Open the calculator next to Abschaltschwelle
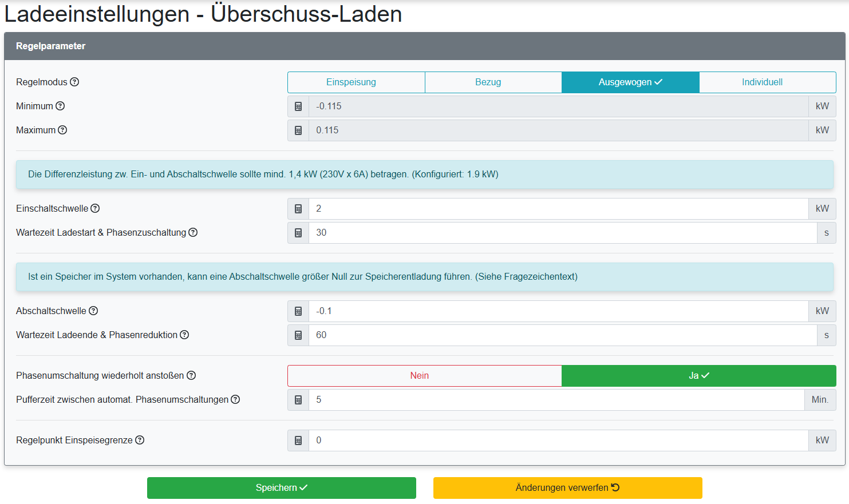 pyautogui.click(x=298, y=311)
